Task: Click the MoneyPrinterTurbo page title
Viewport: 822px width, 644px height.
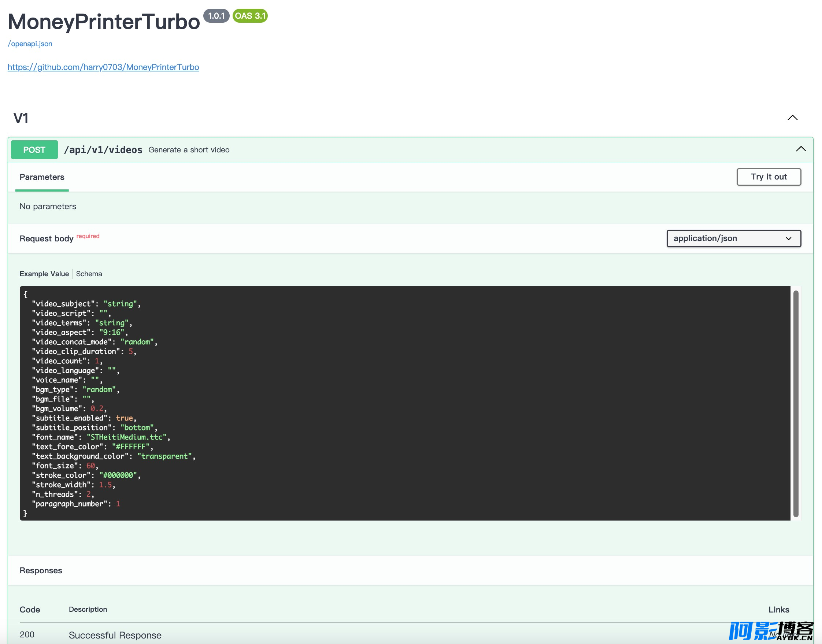Action: click(x=104, y=22)
